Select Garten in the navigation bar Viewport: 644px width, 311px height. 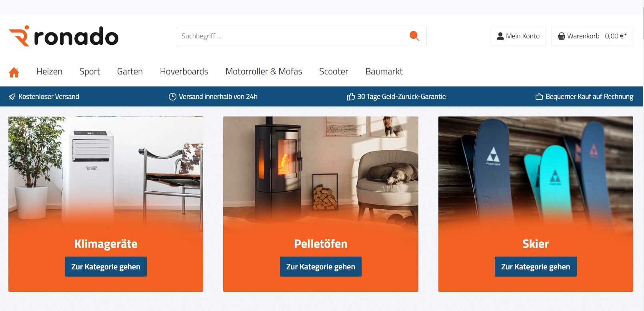point(130,72)
